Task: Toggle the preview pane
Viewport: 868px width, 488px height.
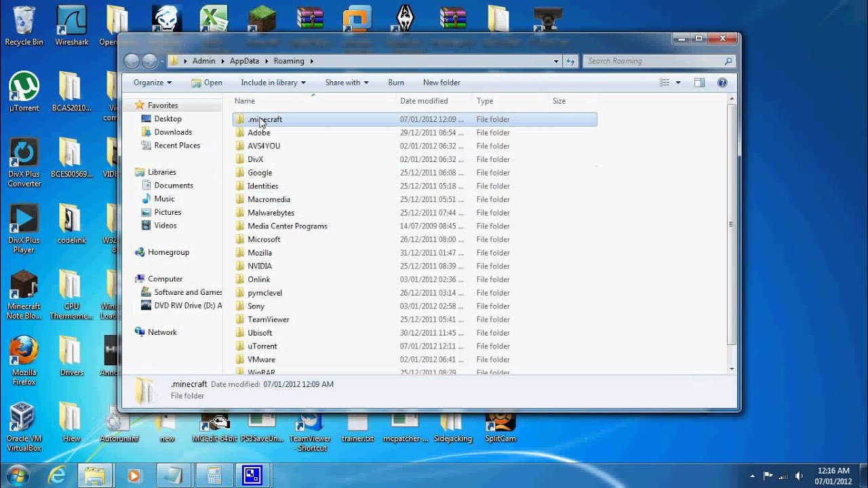Action: click(700, 83)
